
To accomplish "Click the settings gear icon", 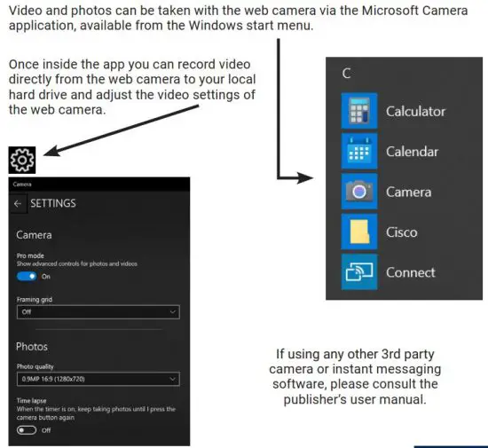I will (22, 160).
